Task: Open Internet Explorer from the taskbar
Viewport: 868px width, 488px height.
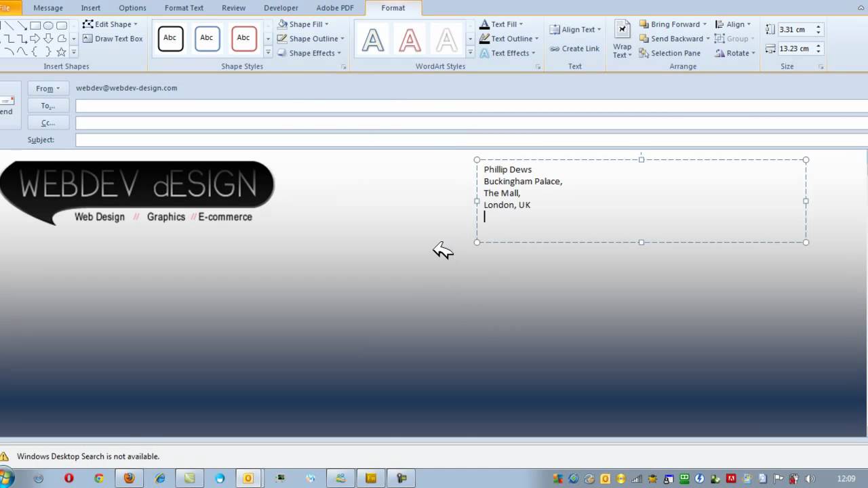Action: 160,478
